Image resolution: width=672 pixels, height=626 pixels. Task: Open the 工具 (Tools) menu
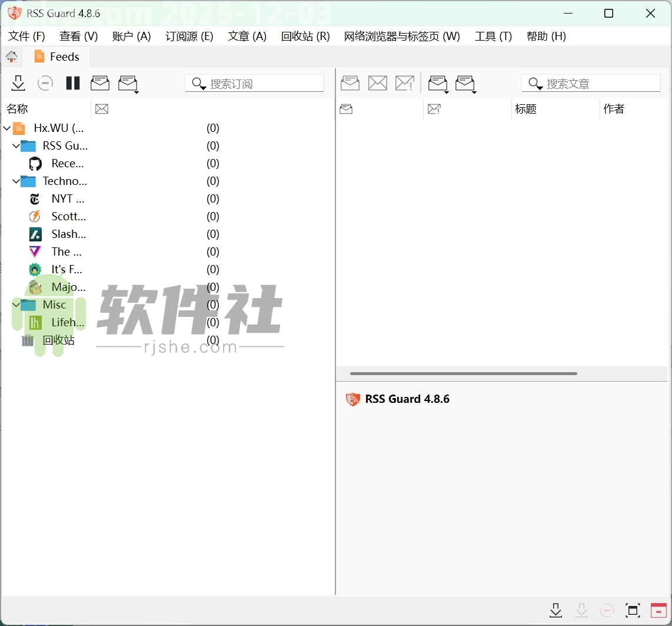coord(493,37)
